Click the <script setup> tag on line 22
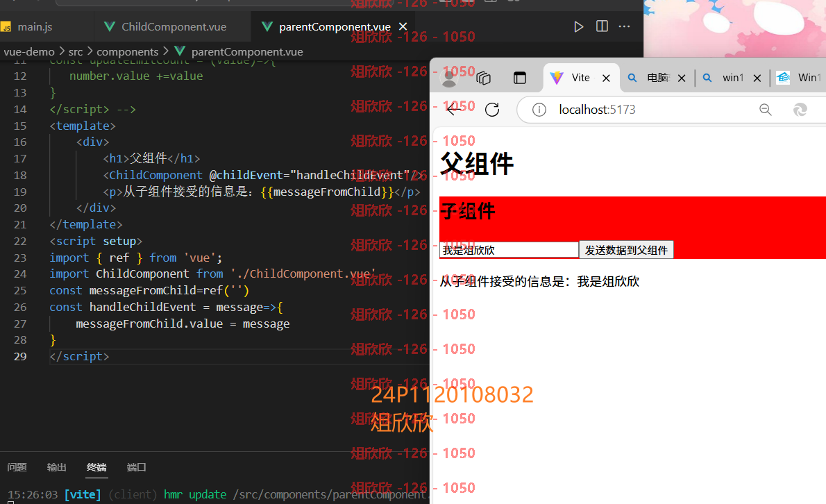The height and width of the screenshot is (504, 826). [x=96, y=241]
